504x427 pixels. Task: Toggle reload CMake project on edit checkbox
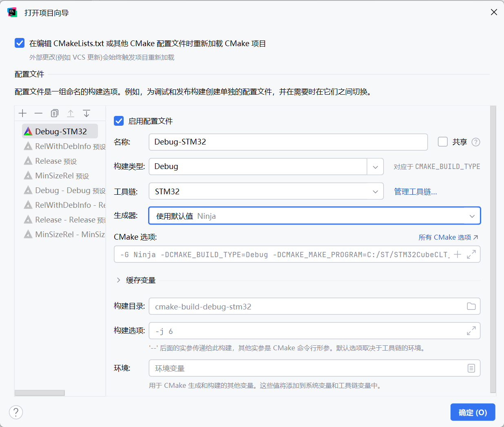coord(20,43)
